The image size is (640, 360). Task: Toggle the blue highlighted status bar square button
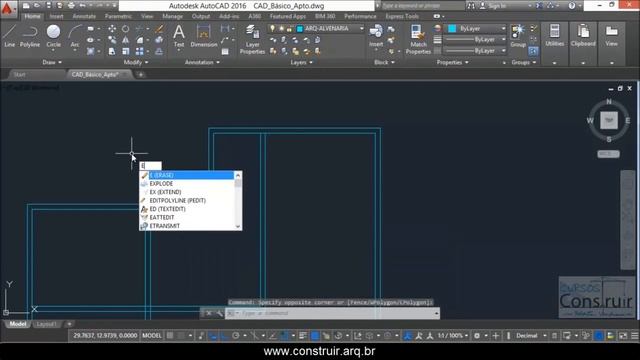(x=315, y=336)
